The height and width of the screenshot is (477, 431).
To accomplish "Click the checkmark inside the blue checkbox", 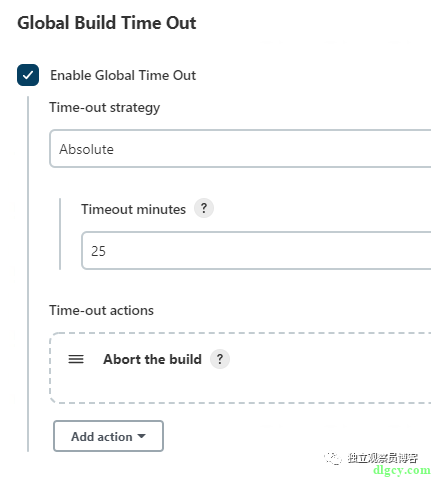I will pos(28,75).
